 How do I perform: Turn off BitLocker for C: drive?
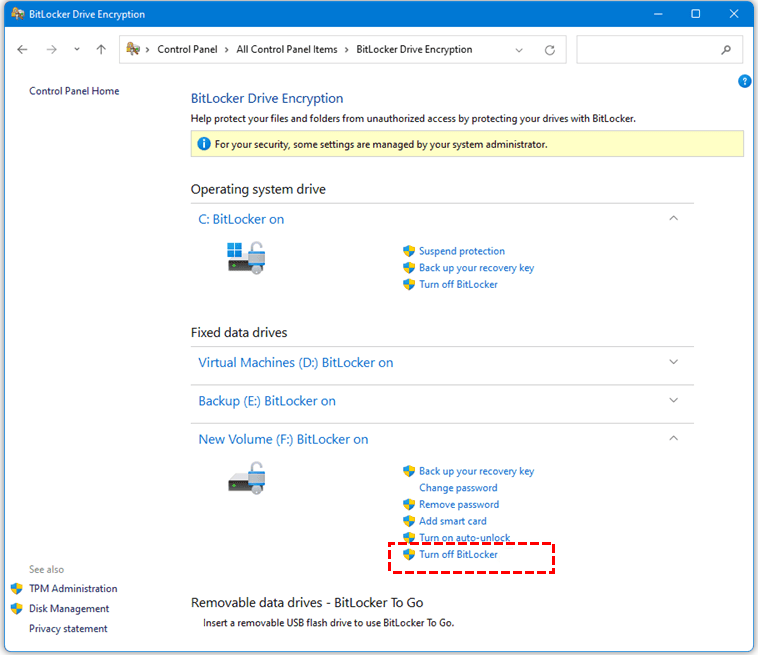point(458,284)
